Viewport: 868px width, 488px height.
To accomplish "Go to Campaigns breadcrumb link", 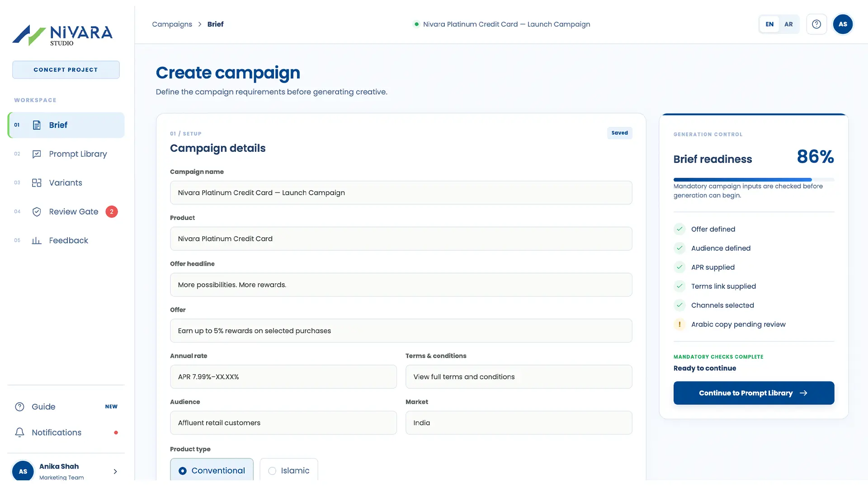I will 172,24.
